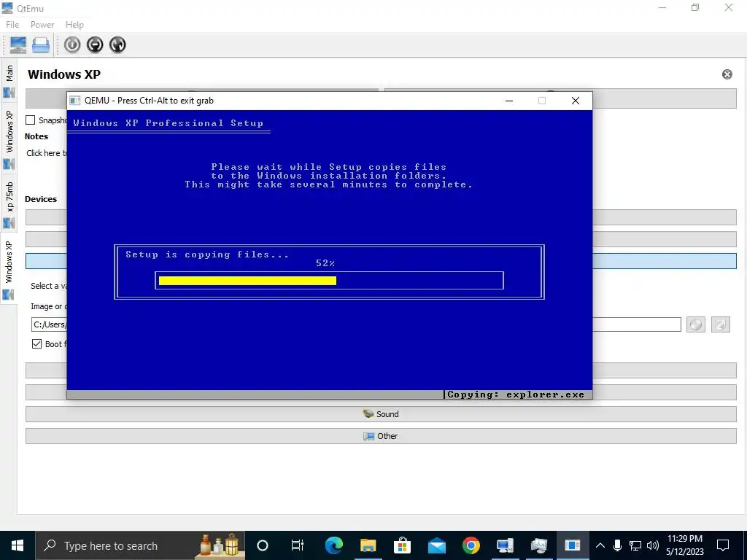Click the yellow setup progress bar
This screenshot has width=747, height=560.
(x=248, y=281)
